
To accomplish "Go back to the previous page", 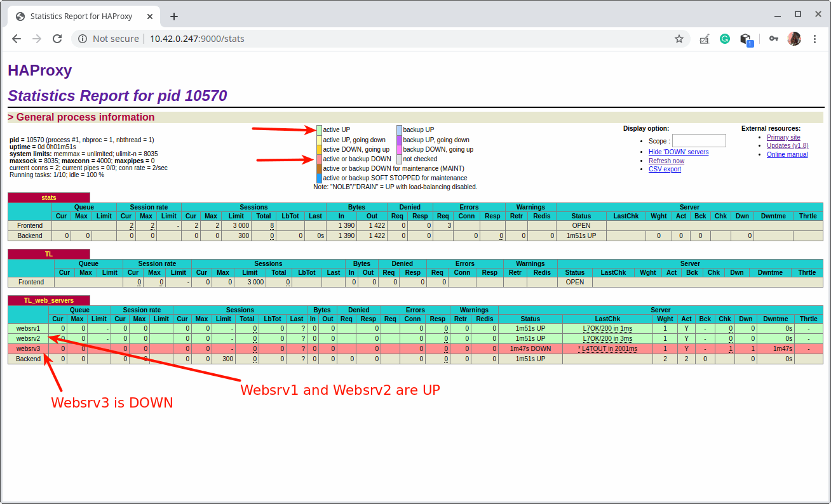I will [x=17, y=39].
